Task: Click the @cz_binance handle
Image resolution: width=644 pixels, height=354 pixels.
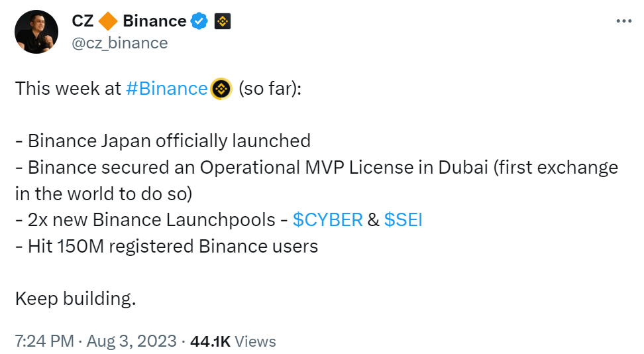Action: click(x=119, y=43)
